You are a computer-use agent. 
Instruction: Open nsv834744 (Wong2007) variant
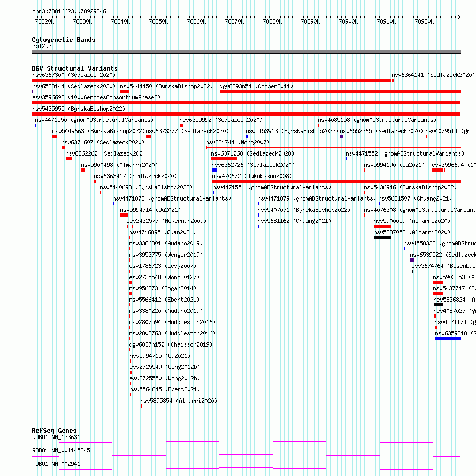237,142
